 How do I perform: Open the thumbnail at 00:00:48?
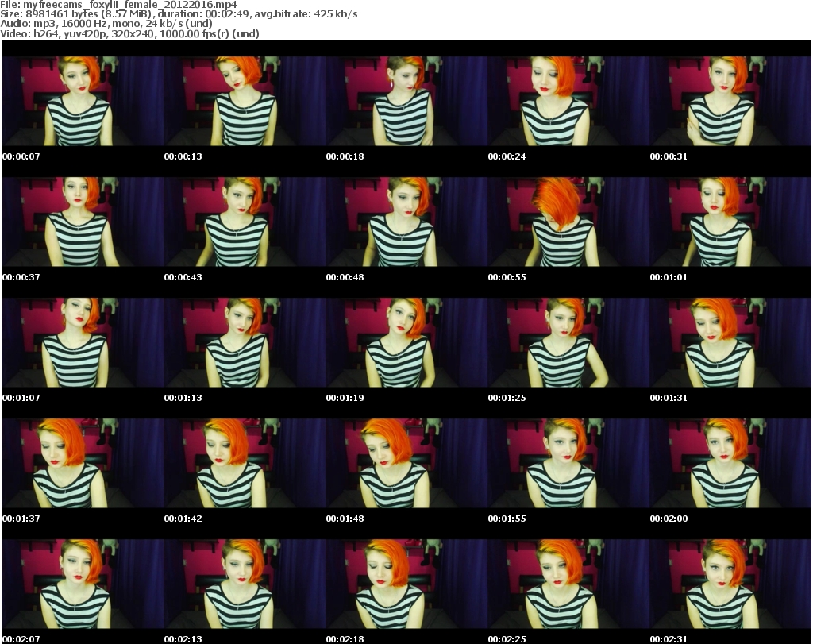coord(406,222)
